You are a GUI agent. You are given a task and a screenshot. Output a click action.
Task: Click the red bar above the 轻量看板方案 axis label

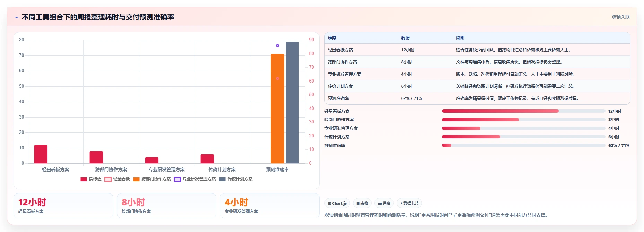pos(41,154)
